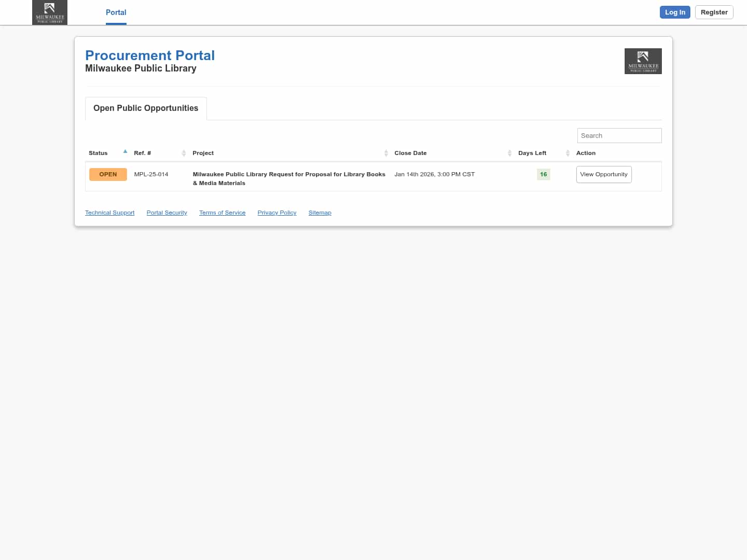Viewport: 747px width, 560px height.
Task: Open the Portal navigation tab
Action: point(116,12)
